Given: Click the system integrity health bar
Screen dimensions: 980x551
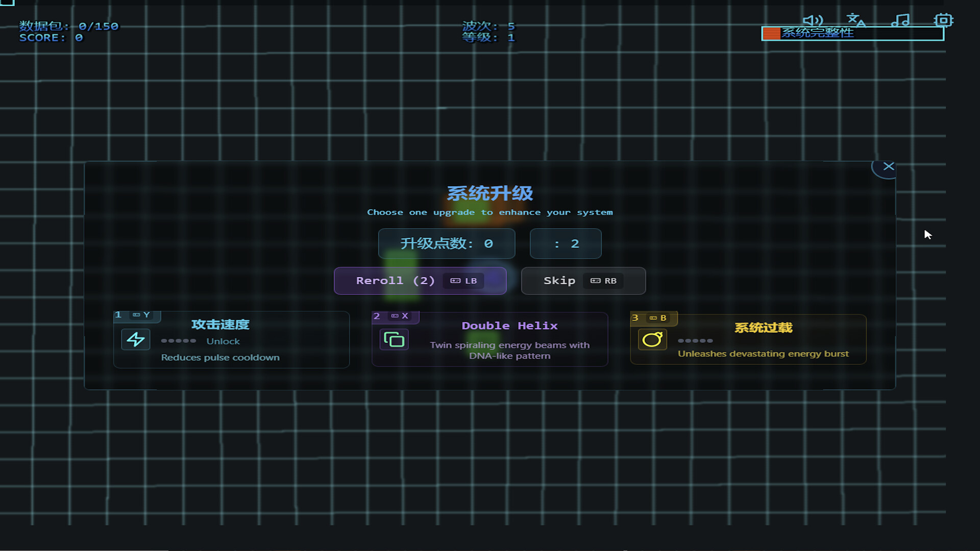Looking at the screenshot, I should pos(852,34).
